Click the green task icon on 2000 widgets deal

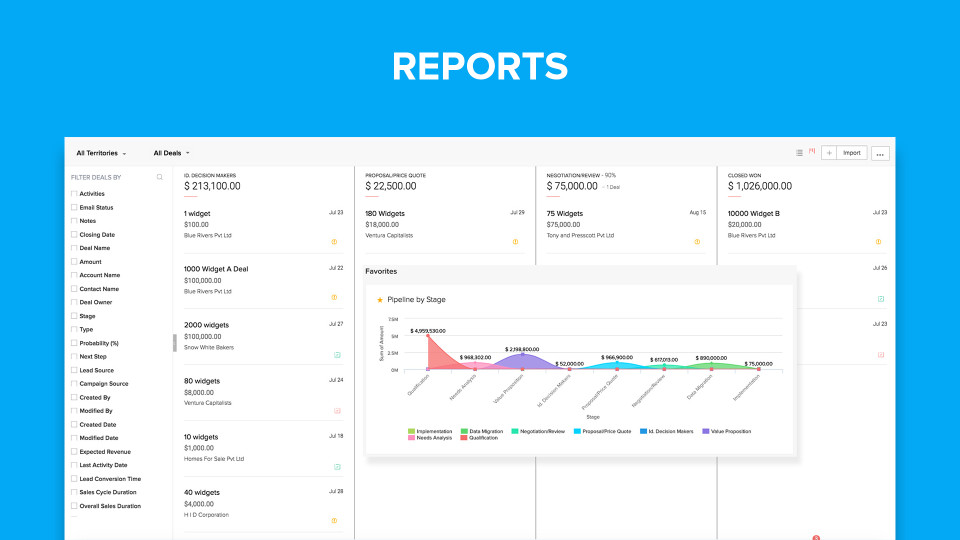coord(337,355)
